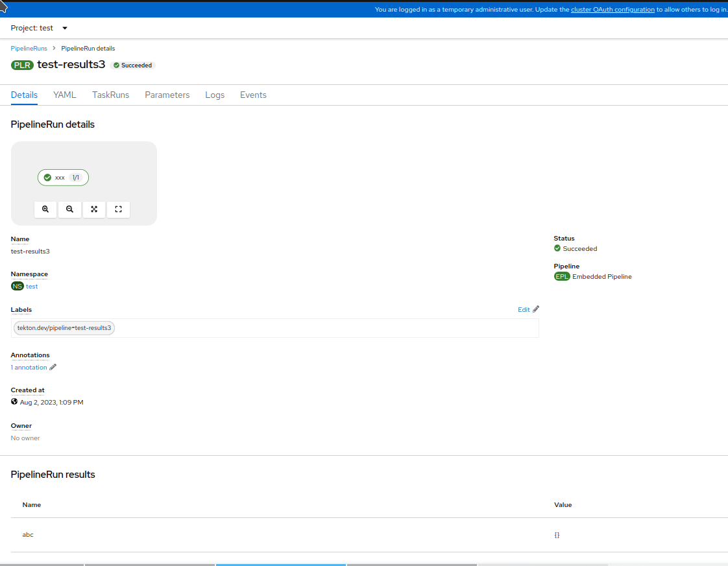
Task: Click the EPL Embedded Pipeline badge
Action: (x=562, y=276)
